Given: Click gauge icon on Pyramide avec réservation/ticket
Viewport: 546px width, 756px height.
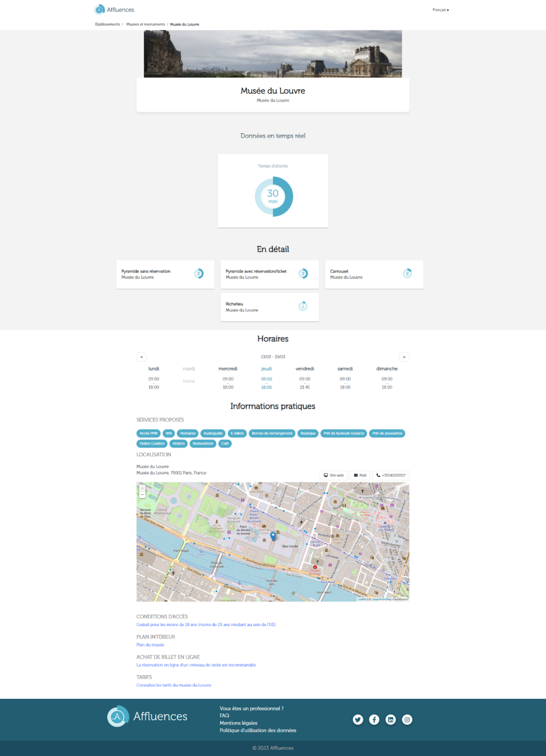Looking at the screenshot, I should click(303, 274).
